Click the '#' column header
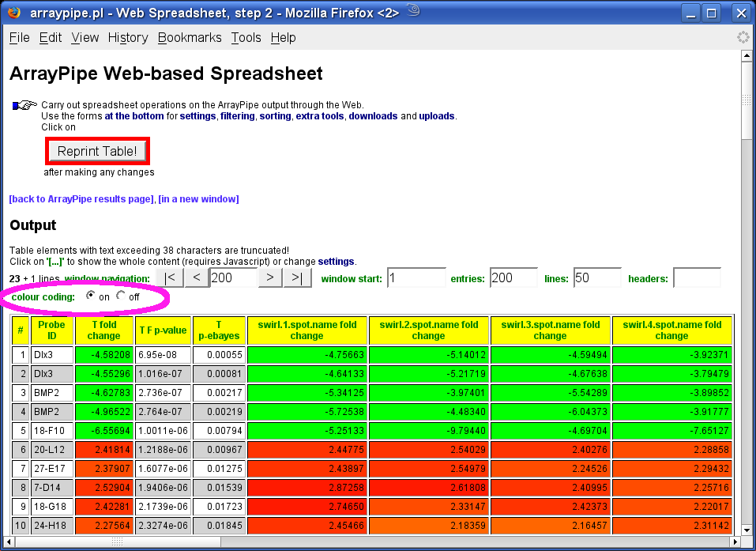Image resolution: width=756 pixels, height=551 pixels. [21, 330]
